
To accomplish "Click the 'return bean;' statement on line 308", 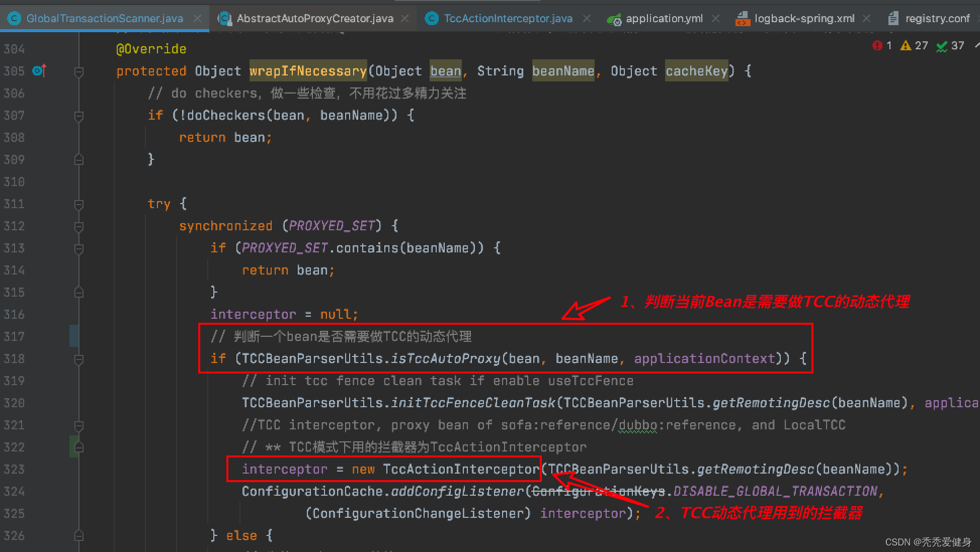I will pyautogui.click(x=225, y=137).
